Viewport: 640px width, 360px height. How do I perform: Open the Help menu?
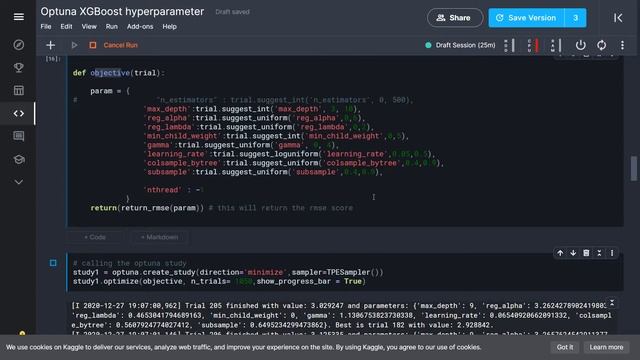pos(169,27)
